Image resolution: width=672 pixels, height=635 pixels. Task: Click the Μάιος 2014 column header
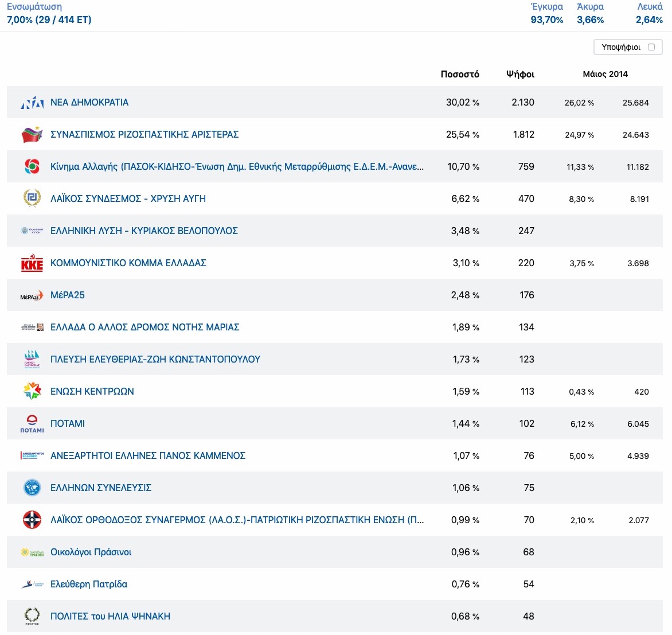[605, 74]
